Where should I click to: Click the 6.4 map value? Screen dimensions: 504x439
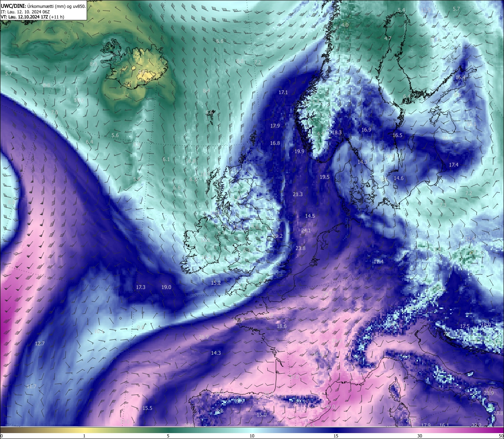point(89,142)
